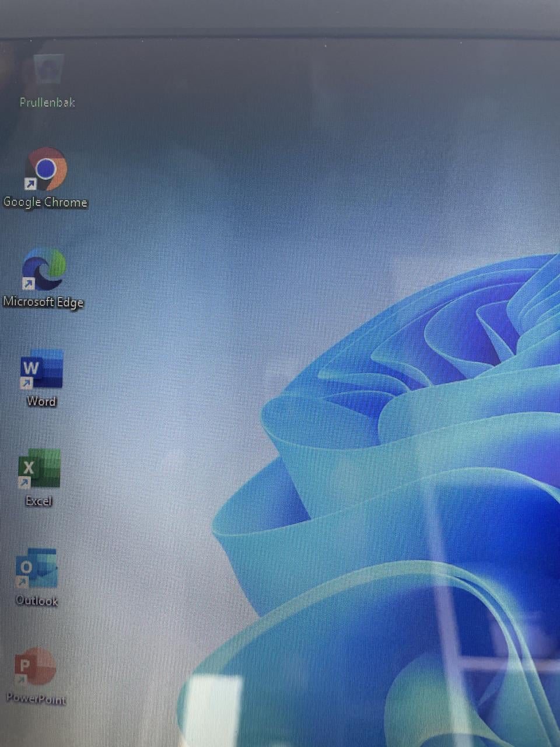Click the "Word" label text
This screenshot has width=560, height=747.
coord(41,402)
